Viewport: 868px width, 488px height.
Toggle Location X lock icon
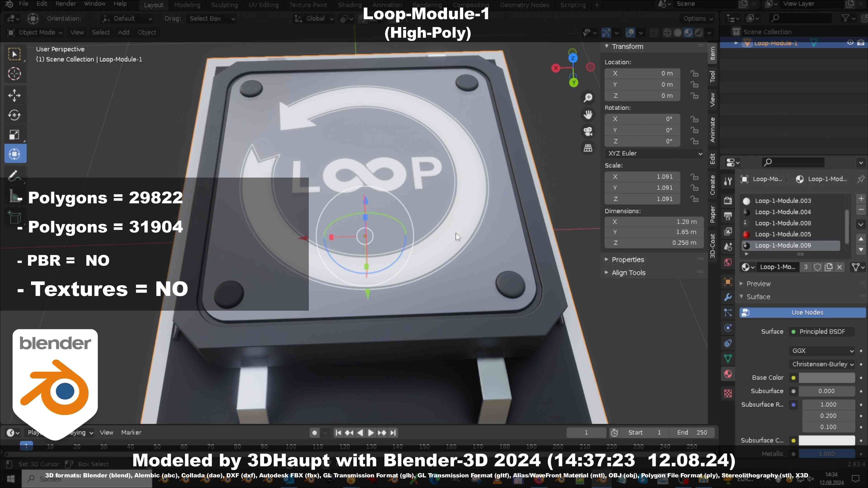click(x=694, y=73)
